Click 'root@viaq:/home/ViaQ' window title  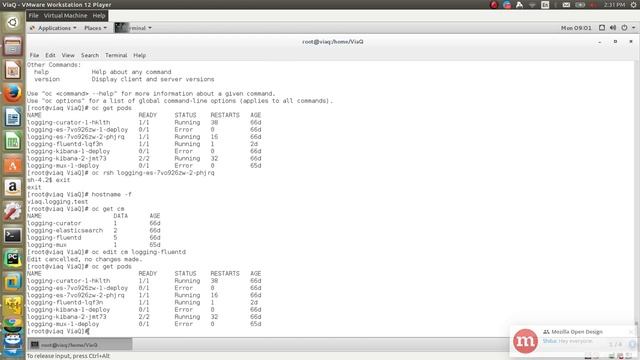pos(333,42)
